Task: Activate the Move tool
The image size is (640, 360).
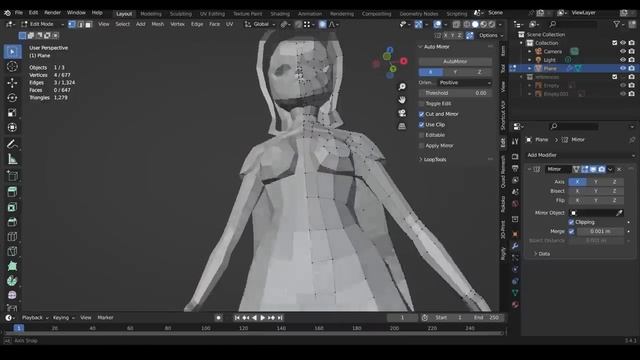Action: [x=12, y=83]
